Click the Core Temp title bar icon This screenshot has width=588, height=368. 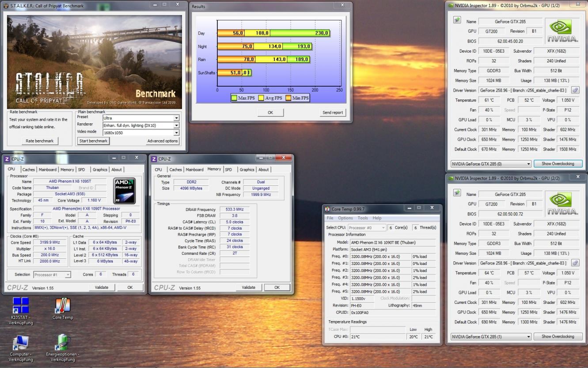coord(327,209)
